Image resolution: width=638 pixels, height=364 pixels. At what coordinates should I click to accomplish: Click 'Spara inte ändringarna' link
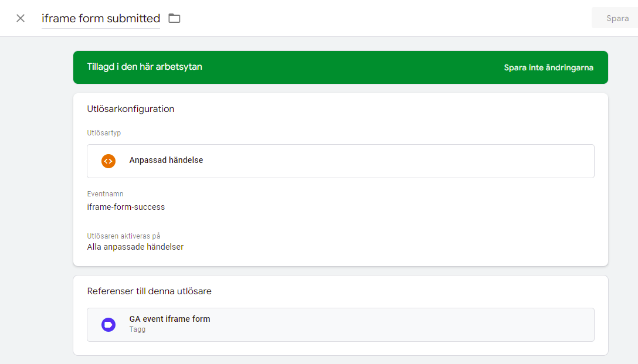click(548, 67)
